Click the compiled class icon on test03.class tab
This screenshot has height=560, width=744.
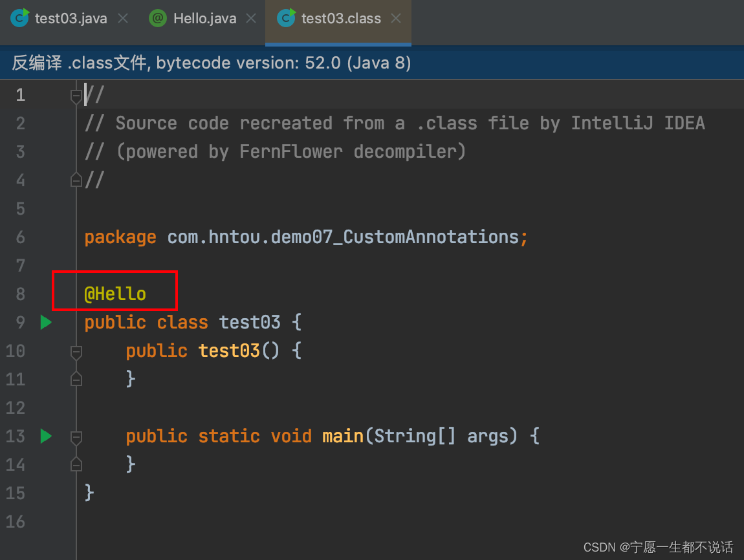pyautogui.click(x=285, y=18)
